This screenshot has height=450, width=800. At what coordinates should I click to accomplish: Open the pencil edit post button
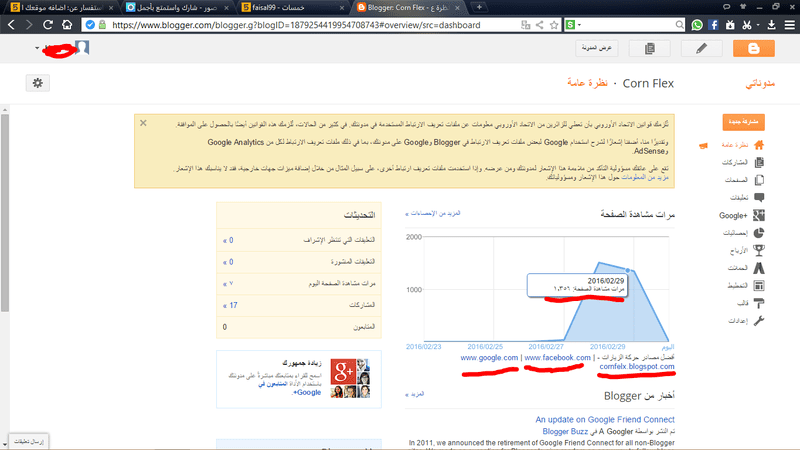(x=702, y=48)
